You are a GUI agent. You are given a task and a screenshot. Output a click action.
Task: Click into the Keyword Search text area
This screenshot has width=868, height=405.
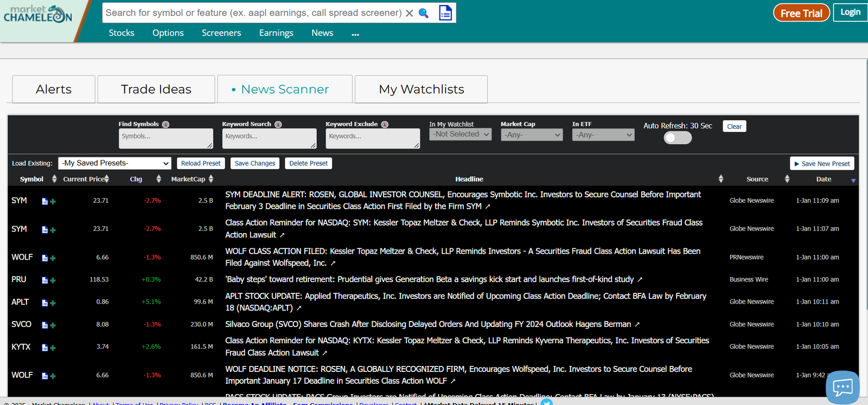point(269,138)
